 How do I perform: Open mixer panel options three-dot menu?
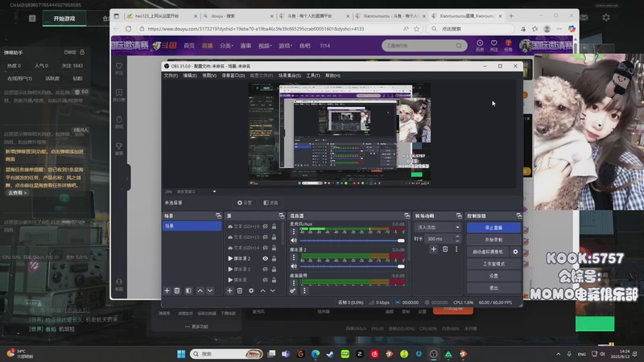click(304, 290)
